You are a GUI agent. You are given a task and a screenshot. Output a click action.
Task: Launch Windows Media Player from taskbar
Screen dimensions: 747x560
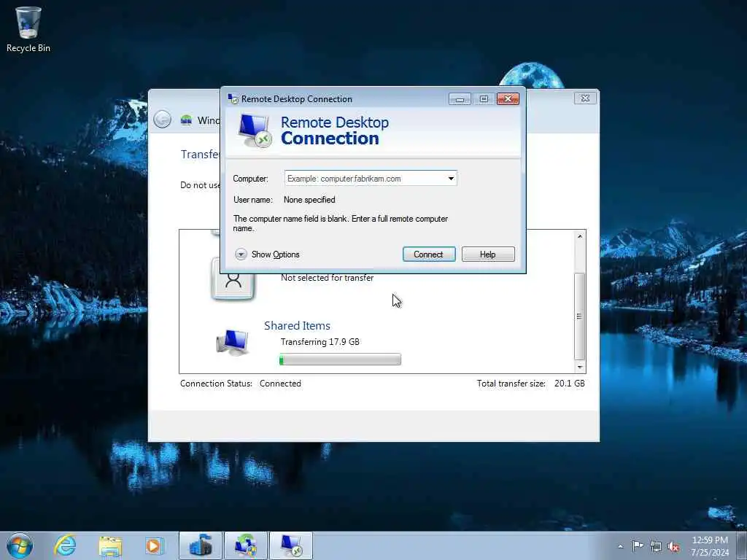(x=155, y=545)
